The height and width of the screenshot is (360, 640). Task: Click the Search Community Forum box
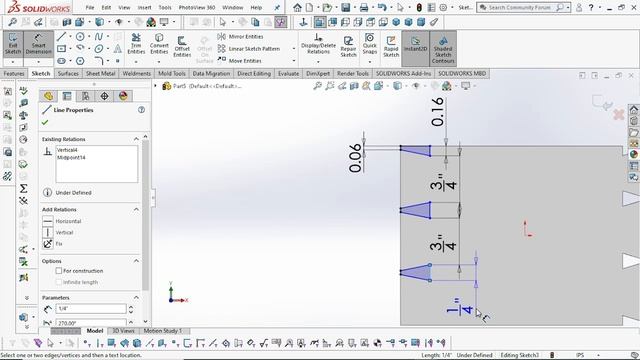[x=523, y=7]
